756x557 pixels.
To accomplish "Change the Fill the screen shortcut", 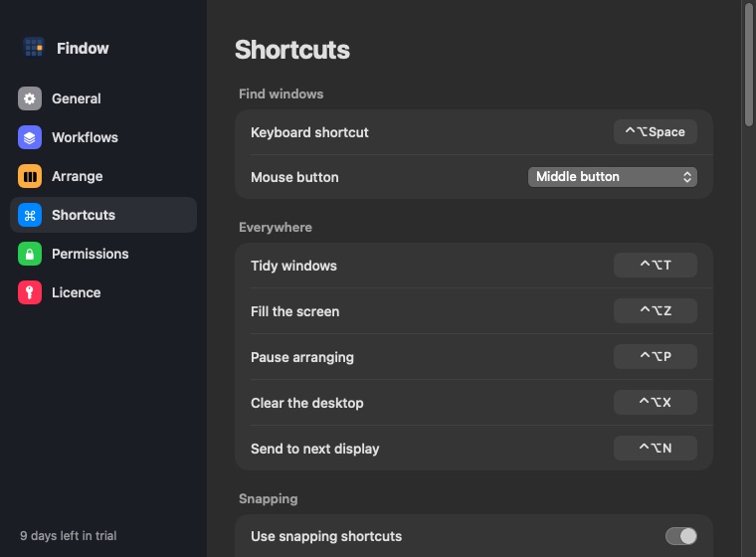I will [656, 311].
